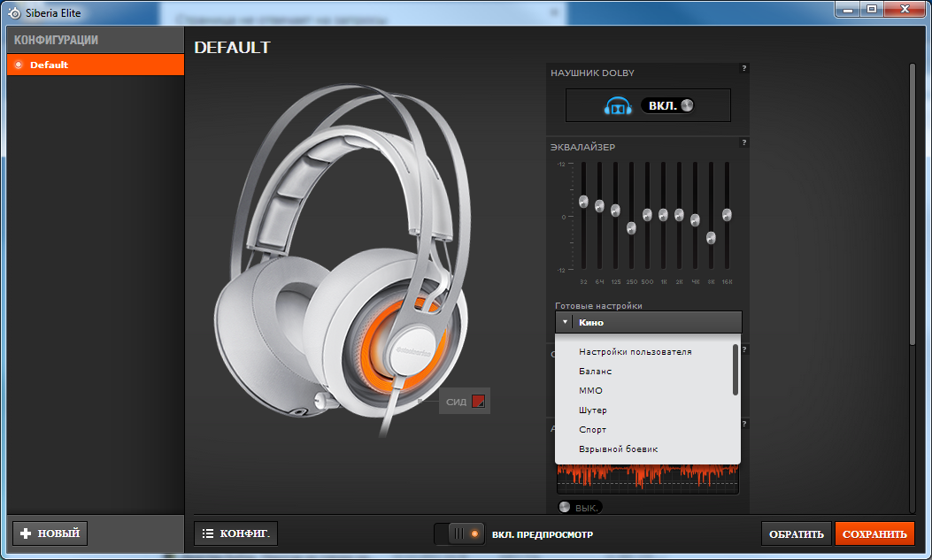Viewport: 932px width, 560px height.
Task: Adjust the 2K equalizer slider
Action: coord(679,214)
